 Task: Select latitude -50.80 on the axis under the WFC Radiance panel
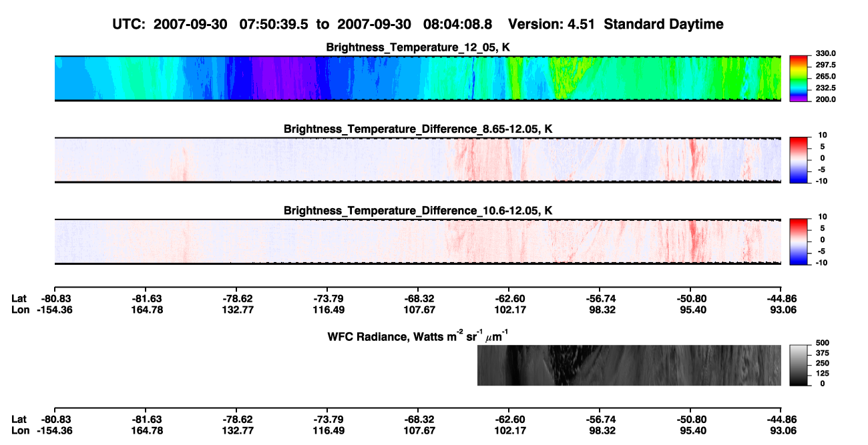[690, 418]
